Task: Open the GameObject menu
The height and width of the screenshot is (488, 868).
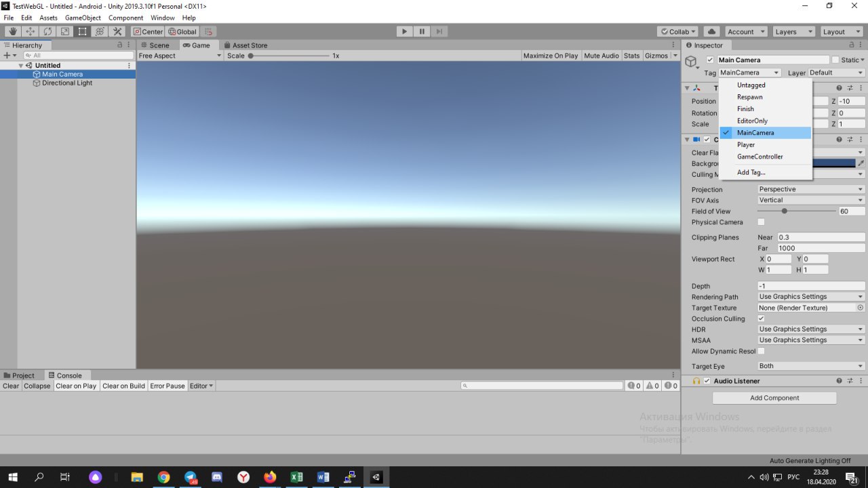Action: coord(83,18)
